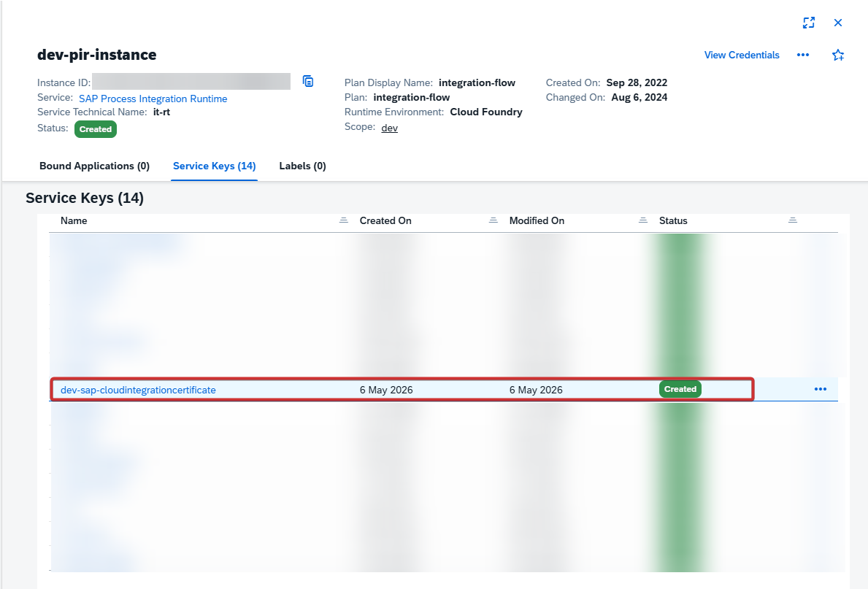Click the Created status badge in key row

[x=680, y=389]
